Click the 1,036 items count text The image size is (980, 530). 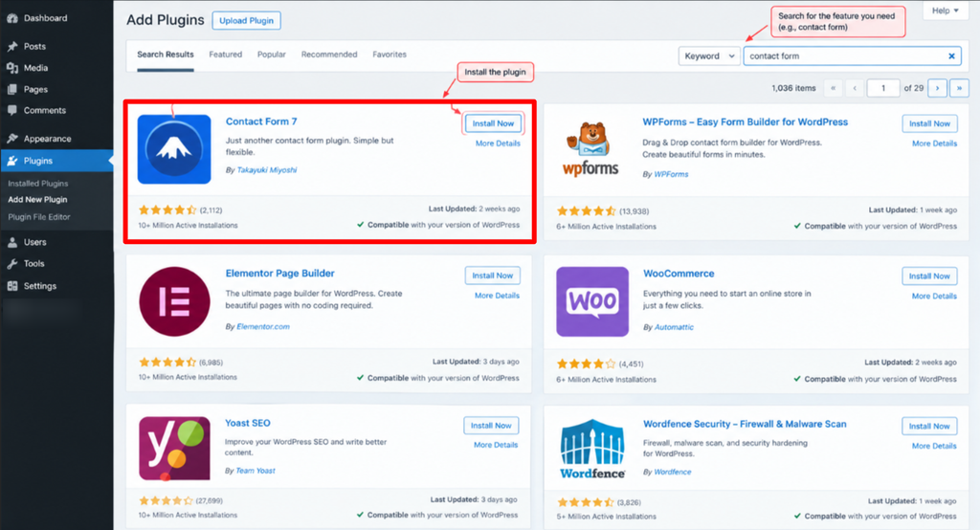[x=793, y=88]
